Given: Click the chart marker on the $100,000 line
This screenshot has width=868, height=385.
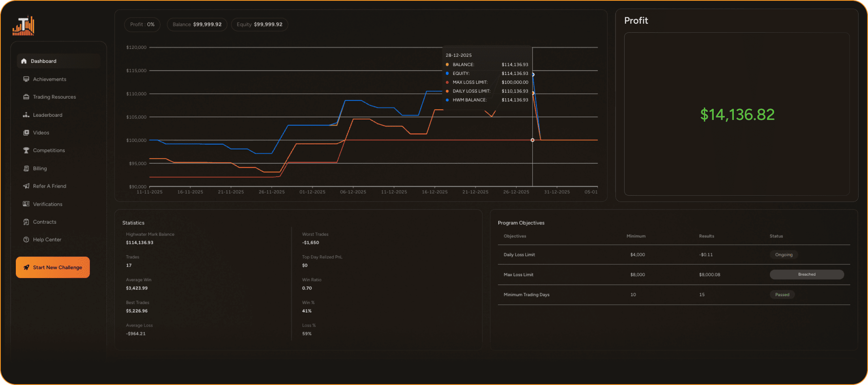Looking at the screenshot, I should pos(533,140).
